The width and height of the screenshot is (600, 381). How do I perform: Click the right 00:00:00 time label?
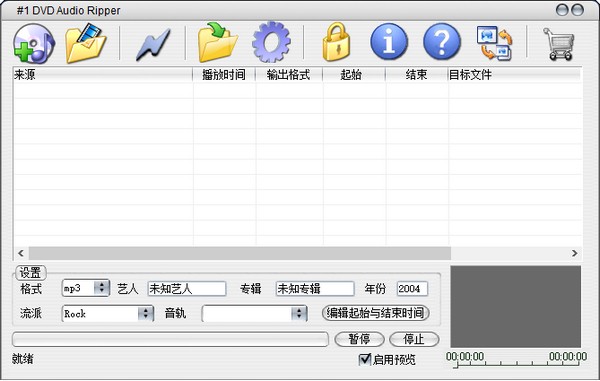568,357
